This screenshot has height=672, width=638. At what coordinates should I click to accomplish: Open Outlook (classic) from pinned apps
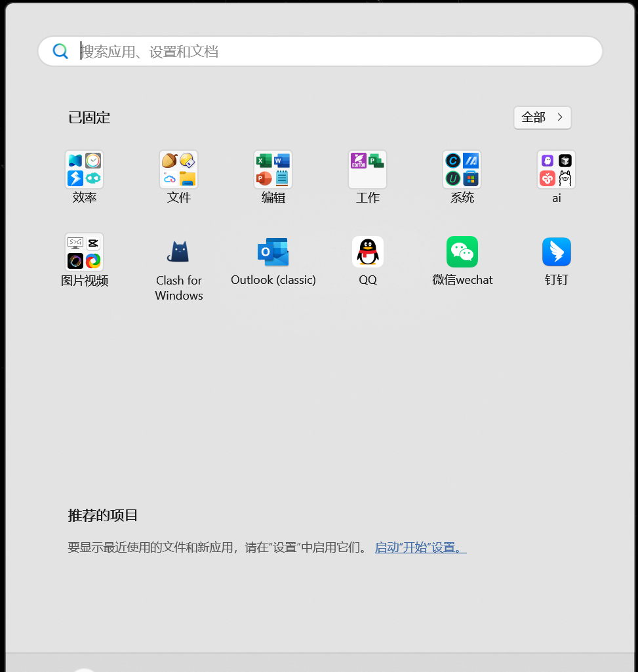click(x=273, y=252)
